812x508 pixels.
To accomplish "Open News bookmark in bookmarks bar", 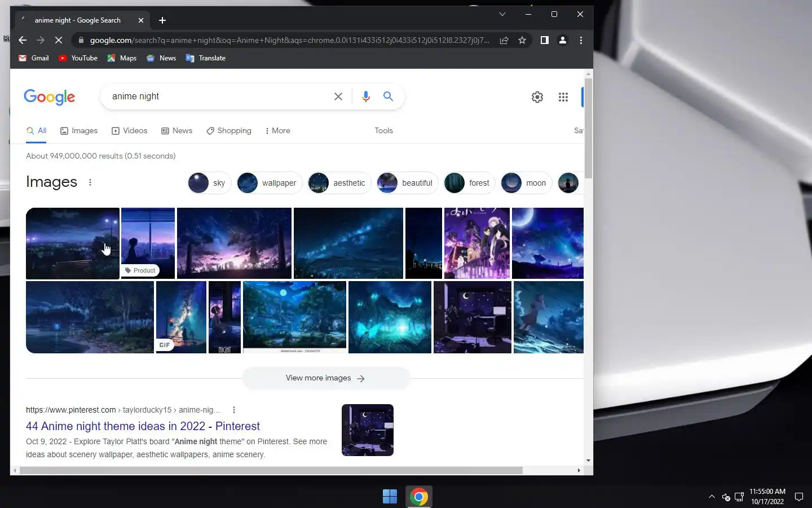I will click(161, 58).
